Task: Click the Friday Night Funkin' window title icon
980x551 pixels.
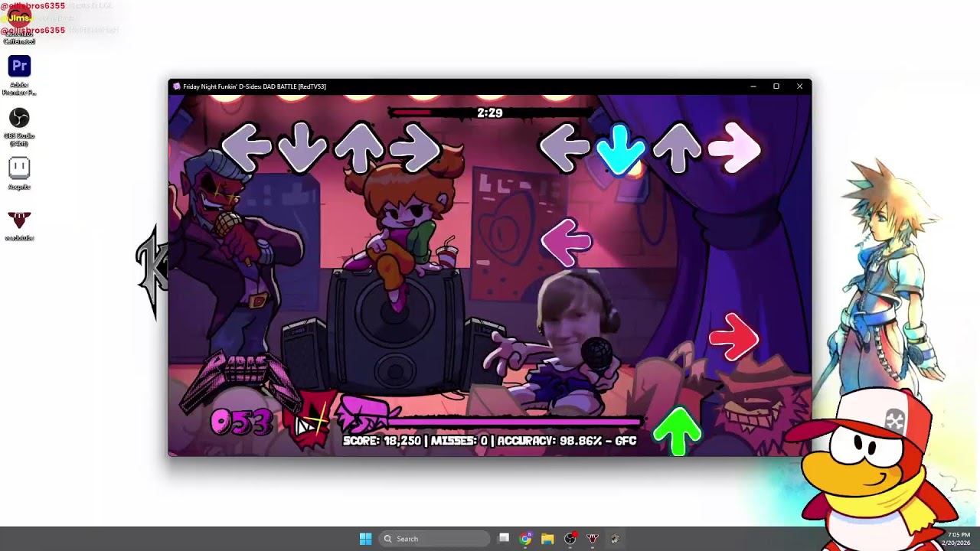Action: [177, 86]
